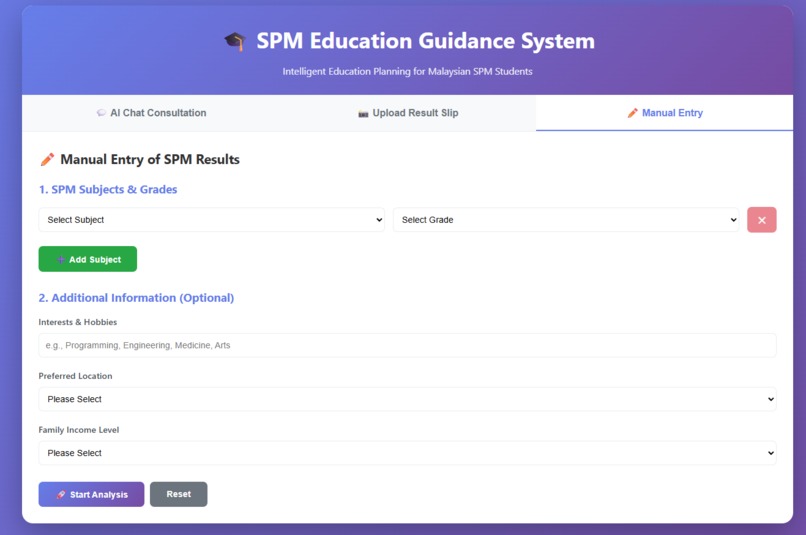This screenshot has height=535, width=806.
Task: Click the rocket icon on Start Analysis
Action: click(61, 494)
